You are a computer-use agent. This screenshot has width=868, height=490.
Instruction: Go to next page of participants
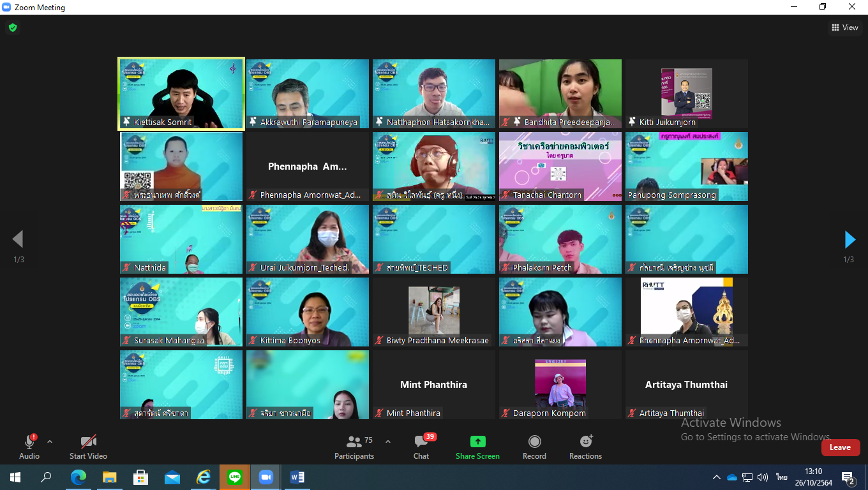click(849, 239)
